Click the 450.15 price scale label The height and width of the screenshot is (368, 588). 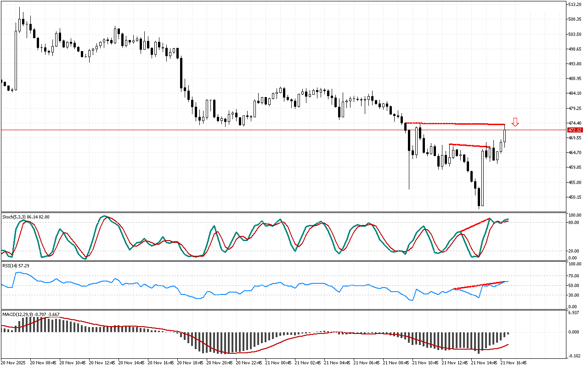click(575, 197)
